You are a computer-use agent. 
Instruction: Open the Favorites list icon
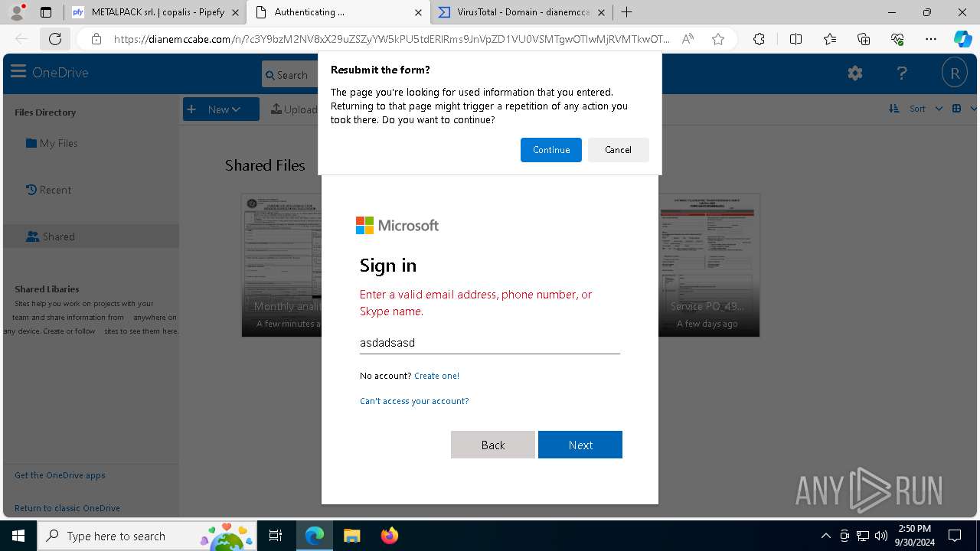830,39
